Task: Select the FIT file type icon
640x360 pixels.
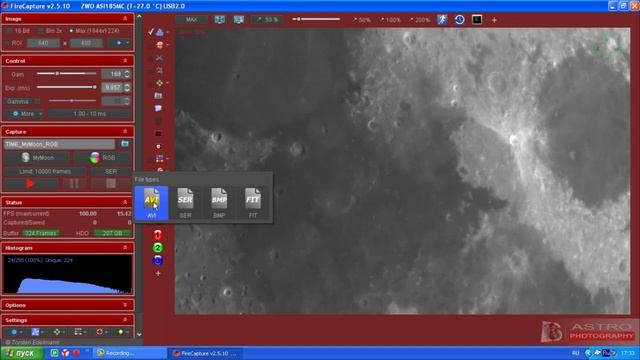Action: 253,203
